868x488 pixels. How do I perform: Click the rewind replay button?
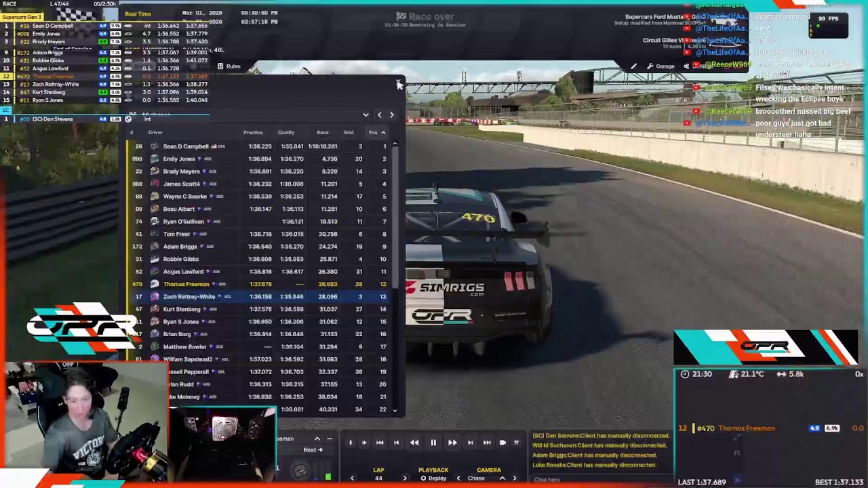[x=414, y=443]
